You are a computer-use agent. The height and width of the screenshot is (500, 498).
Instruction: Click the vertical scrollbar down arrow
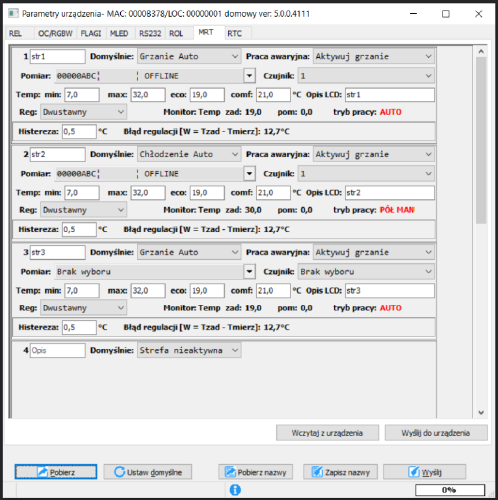click(481, 413)
